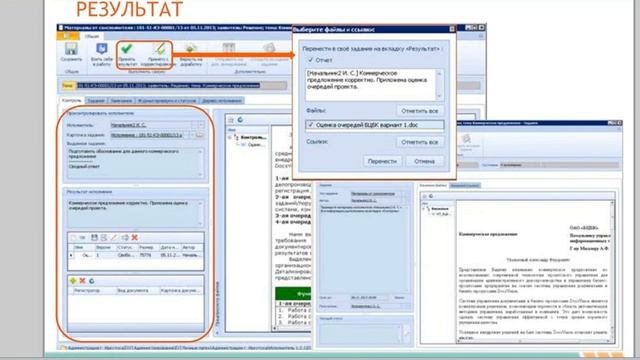Click the Вид документа column header
640x360 pixels.
137,291
